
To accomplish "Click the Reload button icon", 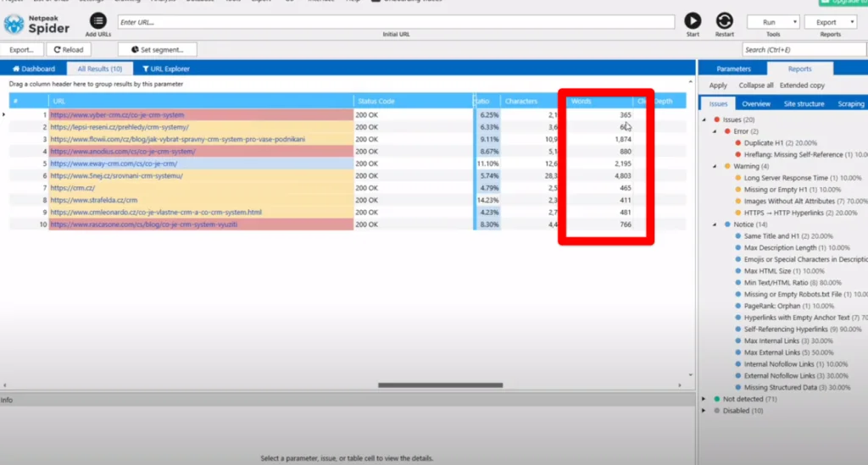I will click(x=55, y=50).
